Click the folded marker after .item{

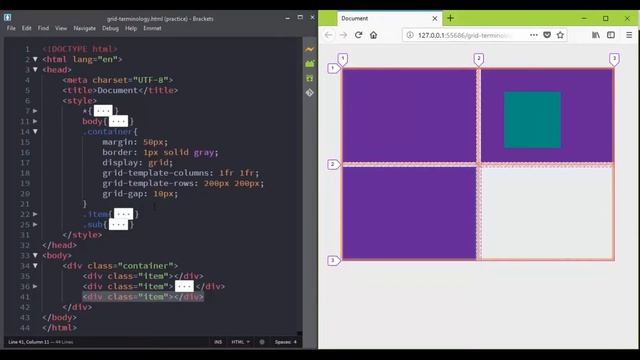tap(123, 214)
